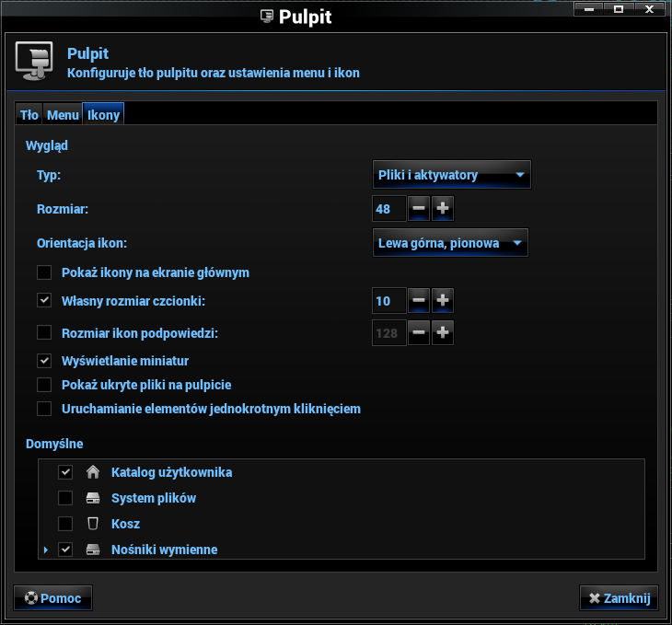Uncheck Własny rozmiar czcionki checkbox
The width and height of the screenshot is (672, 625).
click(x=44, y=300)
